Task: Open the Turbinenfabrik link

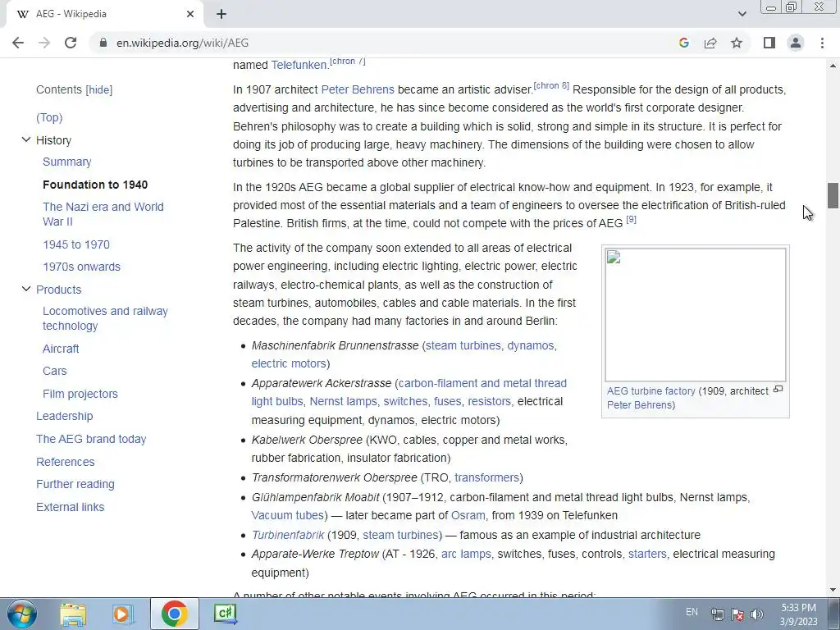Action: coord(288,535)
